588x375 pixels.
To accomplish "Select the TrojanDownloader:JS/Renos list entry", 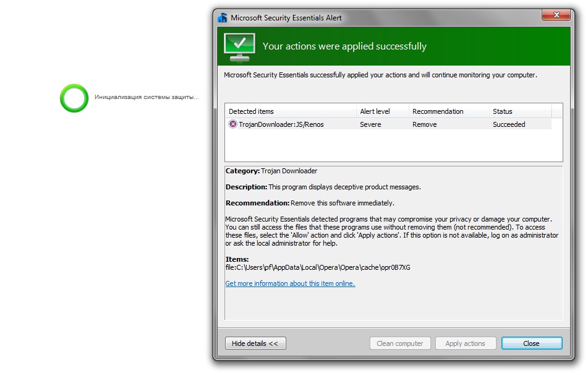I will click(281, 124).
